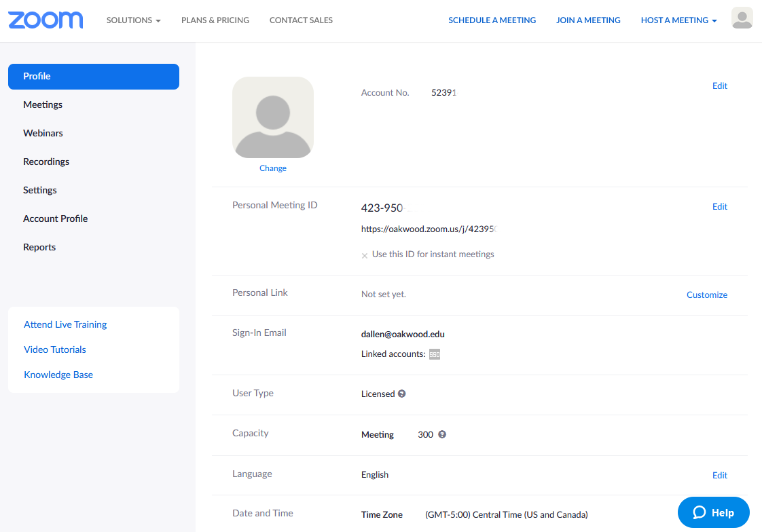Open Account Profile in the sidebar

click(56, 218)
